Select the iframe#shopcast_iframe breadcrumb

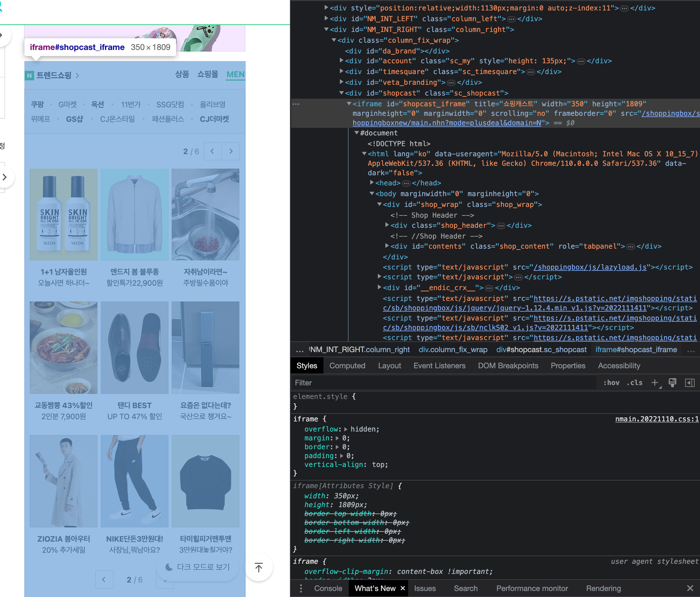[x=636, y=350]
